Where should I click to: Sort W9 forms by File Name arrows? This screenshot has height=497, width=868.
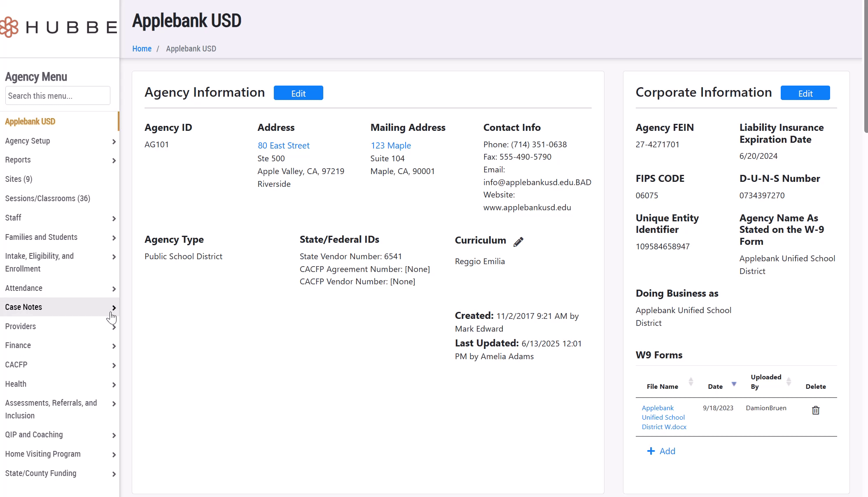tap(691, 382)
